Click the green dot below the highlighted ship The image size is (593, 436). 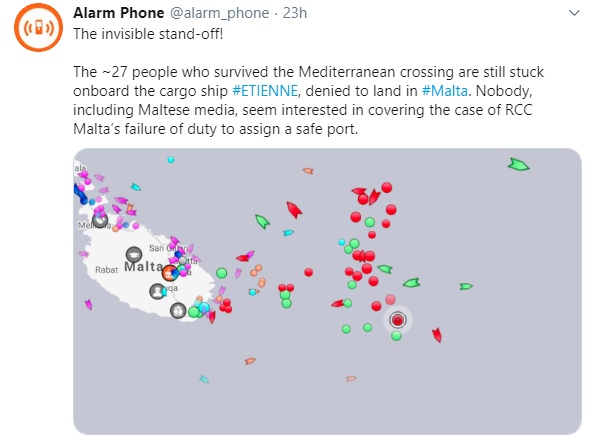click(396, 336)
